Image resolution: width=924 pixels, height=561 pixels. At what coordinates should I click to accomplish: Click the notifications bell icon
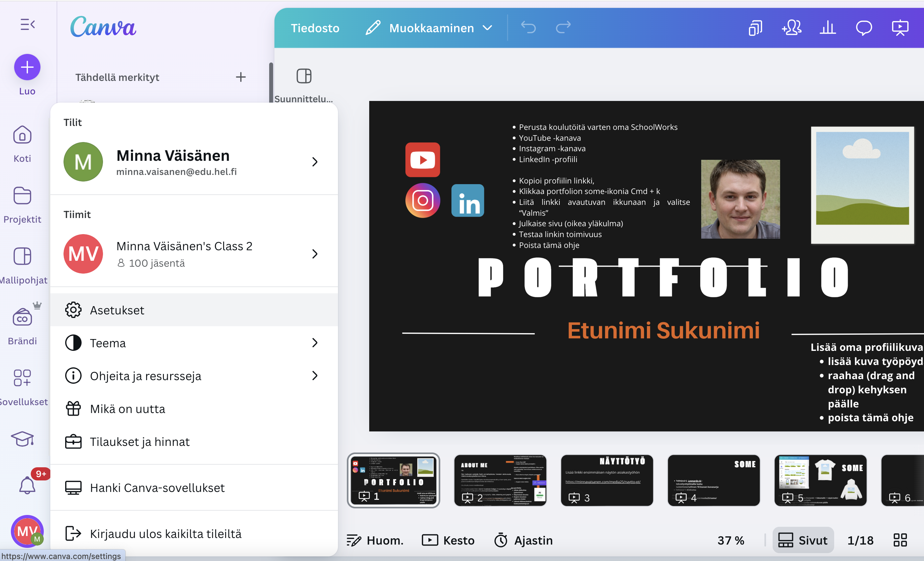click(27, 485)
